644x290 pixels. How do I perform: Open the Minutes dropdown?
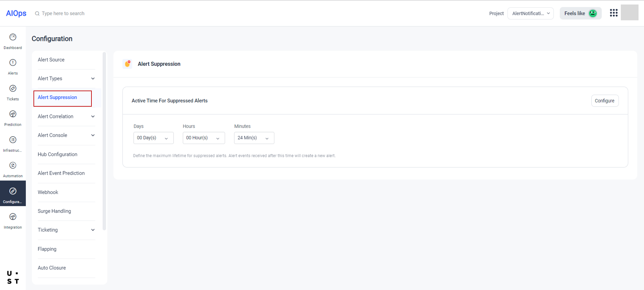coord(254,138)
